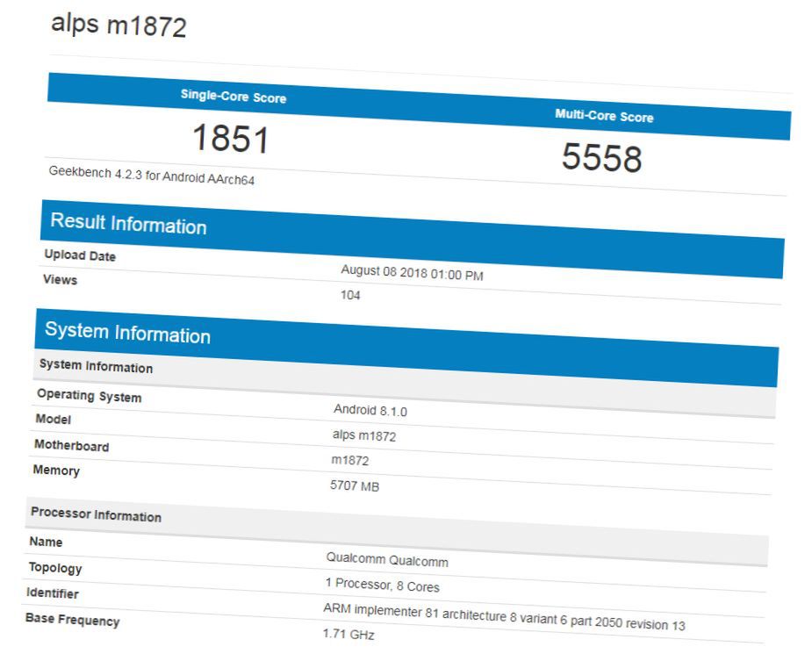Click the Multi-Core Score header
The image size is (812, 654).
604,116
